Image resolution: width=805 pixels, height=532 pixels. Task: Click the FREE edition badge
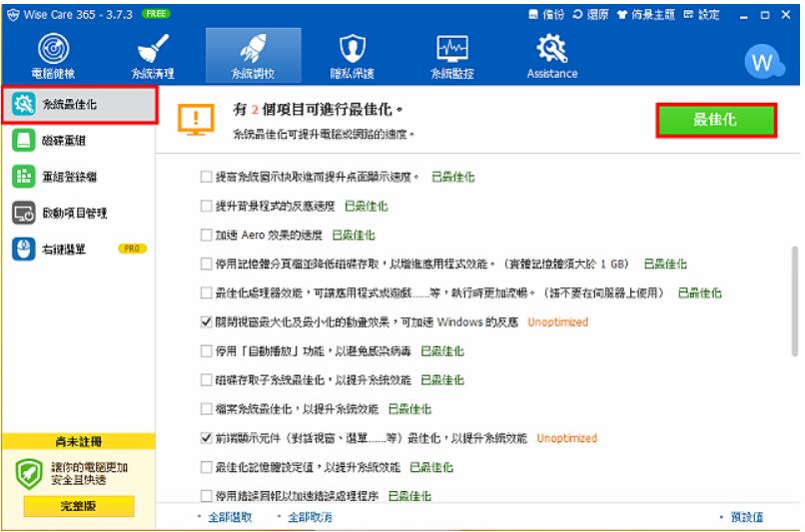click(x=156, y=14)
